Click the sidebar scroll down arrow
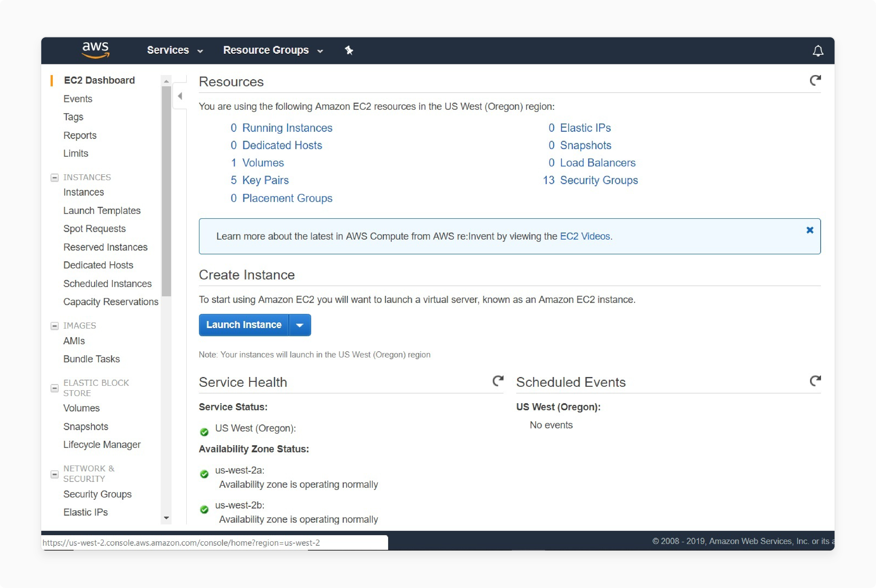 (x=166, y=518)
